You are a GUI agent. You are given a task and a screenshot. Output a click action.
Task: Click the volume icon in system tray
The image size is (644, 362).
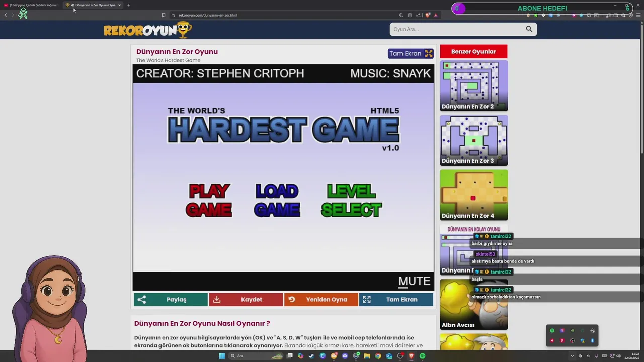tap(618, 356)
